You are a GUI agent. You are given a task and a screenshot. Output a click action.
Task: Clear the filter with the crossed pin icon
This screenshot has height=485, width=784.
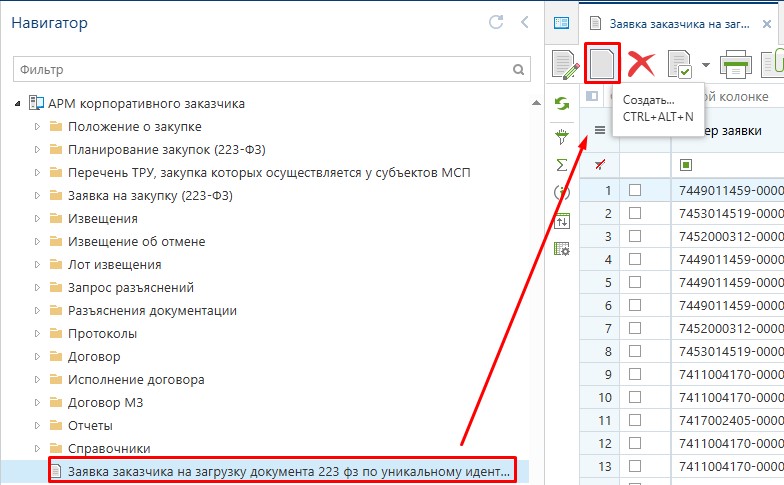pyautogui.click(x=600, y=164)
